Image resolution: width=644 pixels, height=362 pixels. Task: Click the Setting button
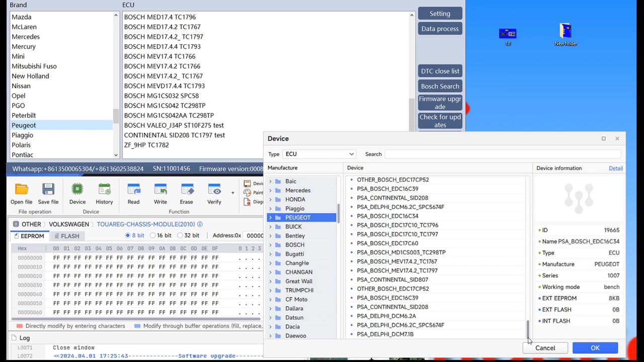tap(440, 14)
